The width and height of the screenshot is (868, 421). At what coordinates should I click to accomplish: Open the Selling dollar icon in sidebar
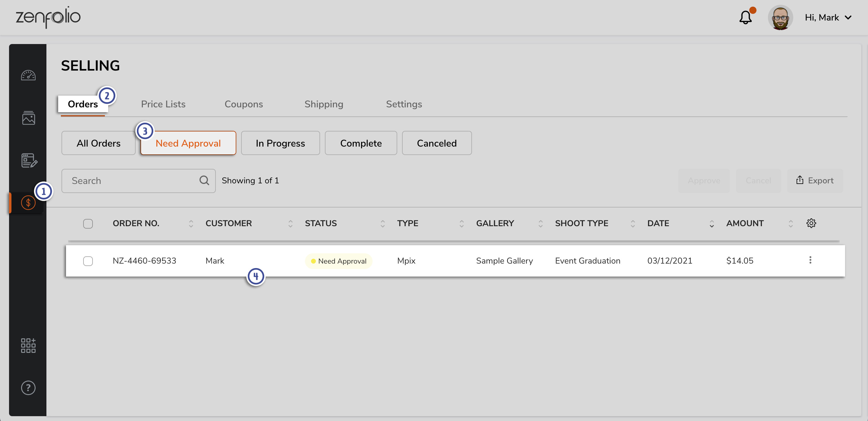tap(28, 203)
